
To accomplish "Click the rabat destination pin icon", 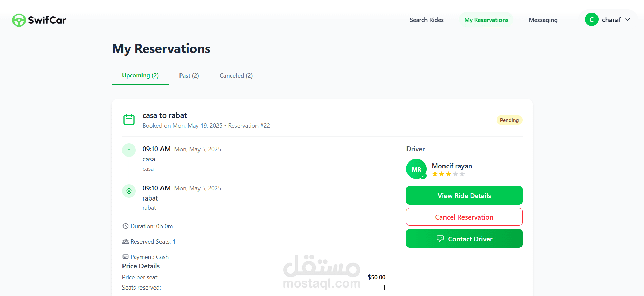I will click(129, 191).
